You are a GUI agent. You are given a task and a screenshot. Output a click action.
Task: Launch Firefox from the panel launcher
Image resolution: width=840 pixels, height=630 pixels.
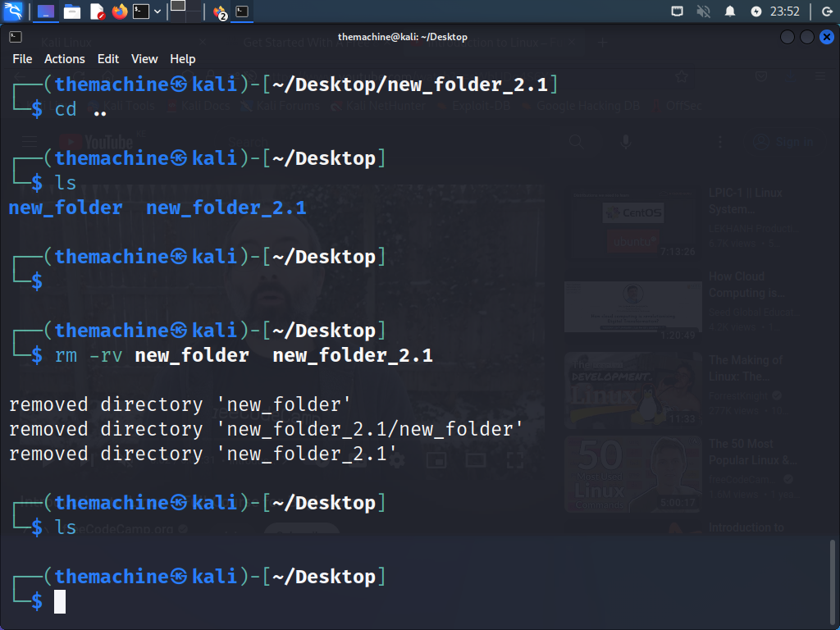pos(119,11)
